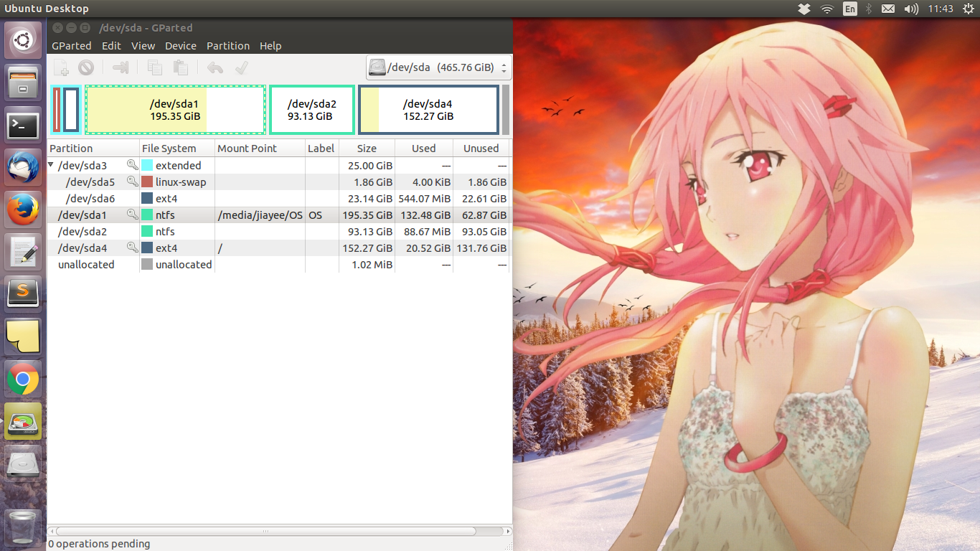
Task: Open the /dev/sda device selector dropdown
Action: (439, 67)
